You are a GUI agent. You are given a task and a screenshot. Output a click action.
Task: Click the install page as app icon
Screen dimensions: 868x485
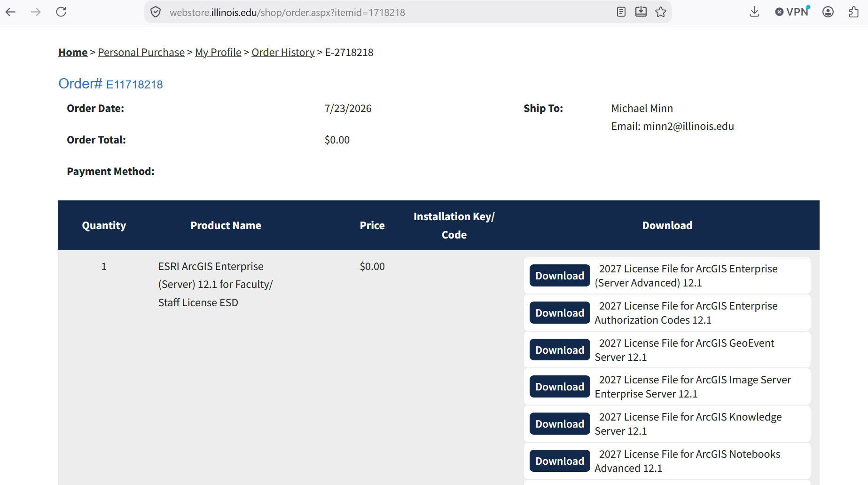tap(641, 12)
